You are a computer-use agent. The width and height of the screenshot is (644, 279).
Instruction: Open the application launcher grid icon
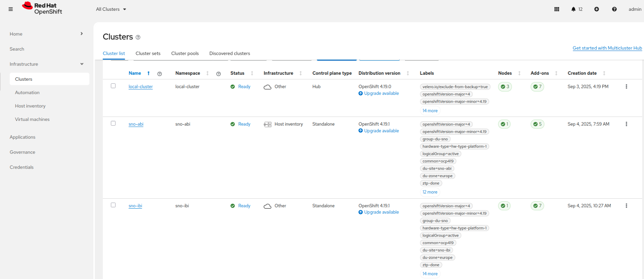pyautogui.click(x=557, y=9)
